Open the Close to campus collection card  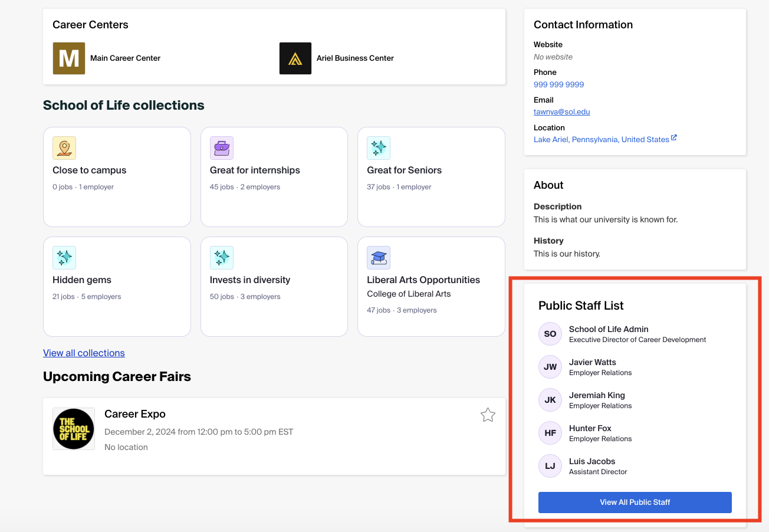117,177
